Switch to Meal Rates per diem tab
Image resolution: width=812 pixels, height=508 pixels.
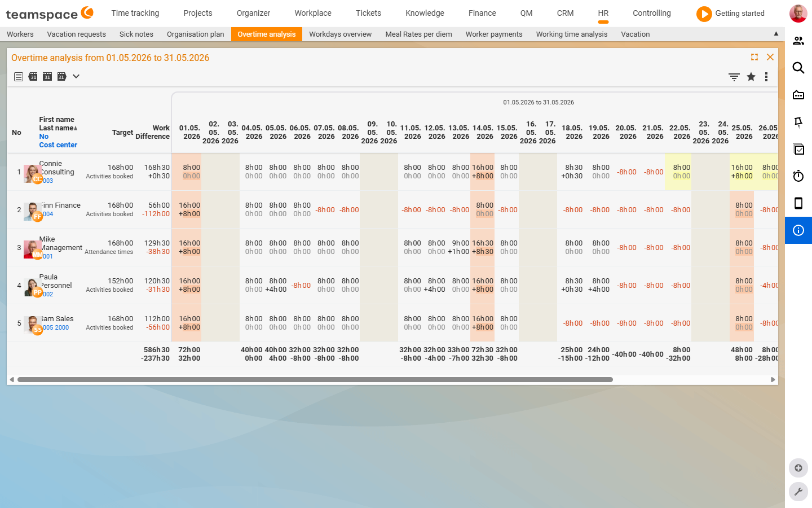pyautogui.click(x=418, y=34)
